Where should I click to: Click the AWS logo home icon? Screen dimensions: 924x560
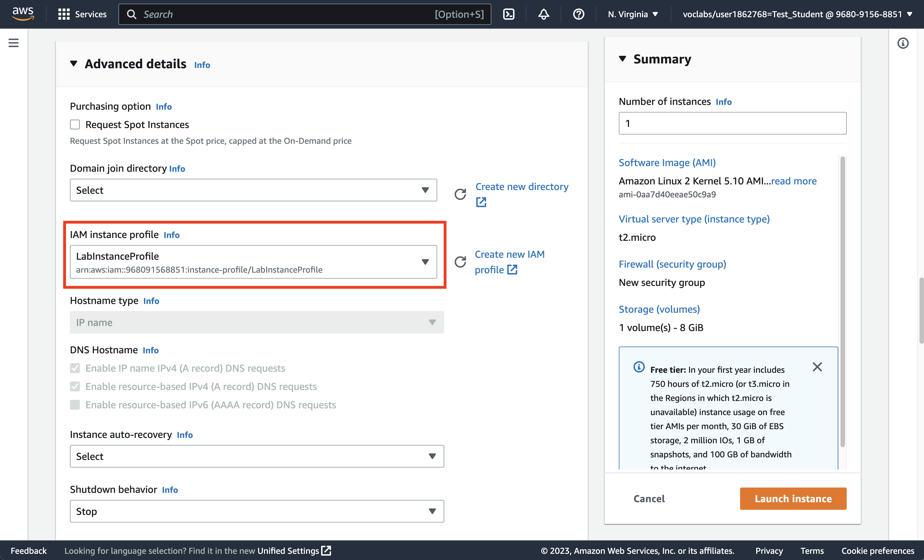[23, 14]
